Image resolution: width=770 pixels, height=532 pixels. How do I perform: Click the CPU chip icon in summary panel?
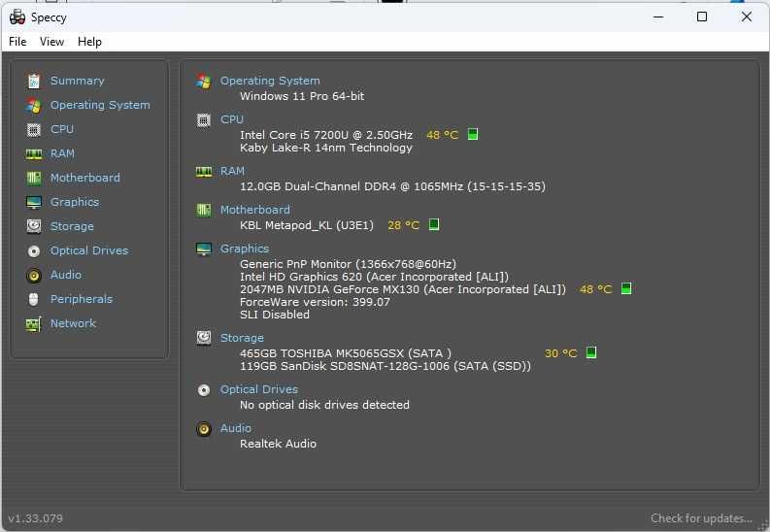203,120
